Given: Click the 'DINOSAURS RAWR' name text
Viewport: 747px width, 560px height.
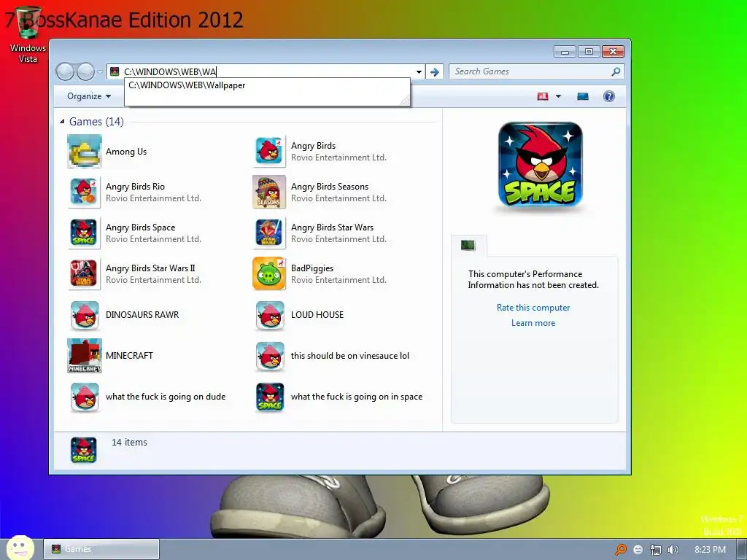Looking at the screenshot, I should pyautogui.click(x=142, y=315).
